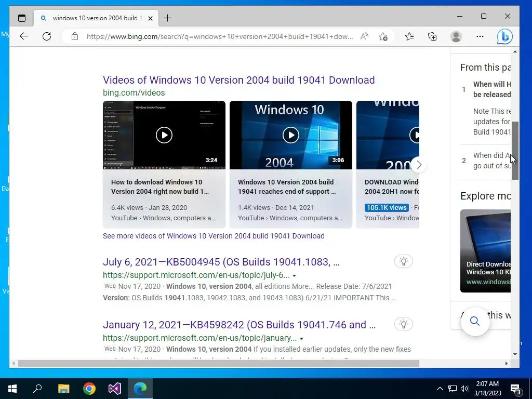Play the 3:06 Windows 10 2004 video
This screenshot has width=532, height=399.
tap(291, 135)
